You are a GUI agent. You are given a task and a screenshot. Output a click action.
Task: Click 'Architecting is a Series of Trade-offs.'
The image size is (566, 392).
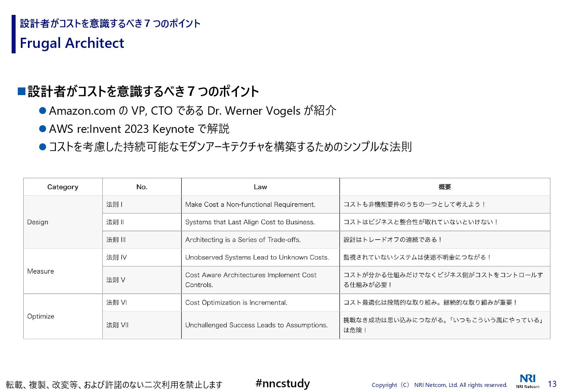(243, 240)
